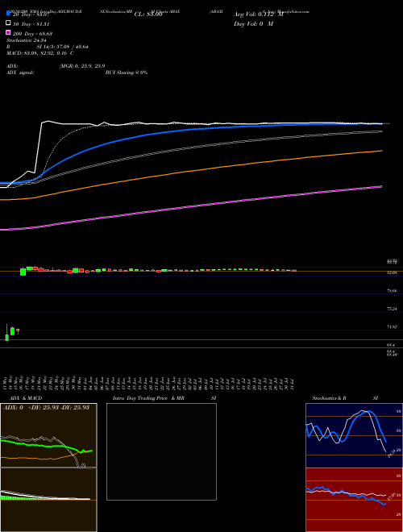
Task: Click the RSI 14/5 value '57.08 / 48.64'
Action: point(73,47)
